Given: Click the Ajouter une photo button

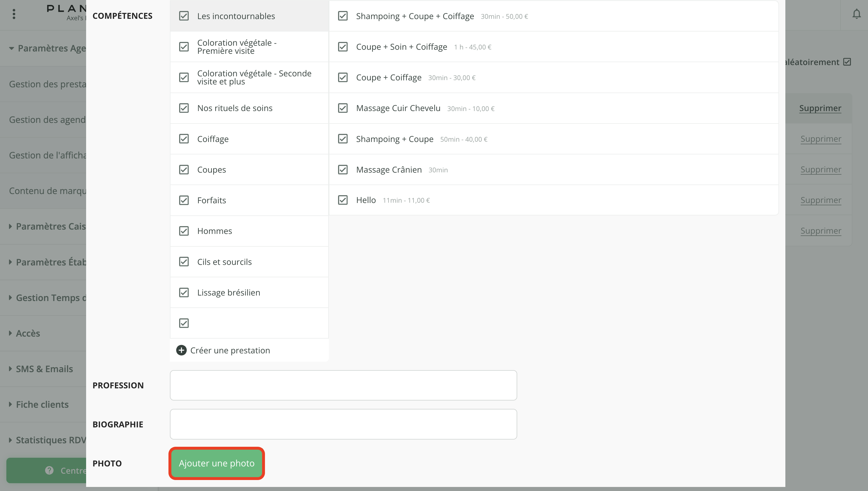Looking at the screenshot, I should tap(217, 463).
